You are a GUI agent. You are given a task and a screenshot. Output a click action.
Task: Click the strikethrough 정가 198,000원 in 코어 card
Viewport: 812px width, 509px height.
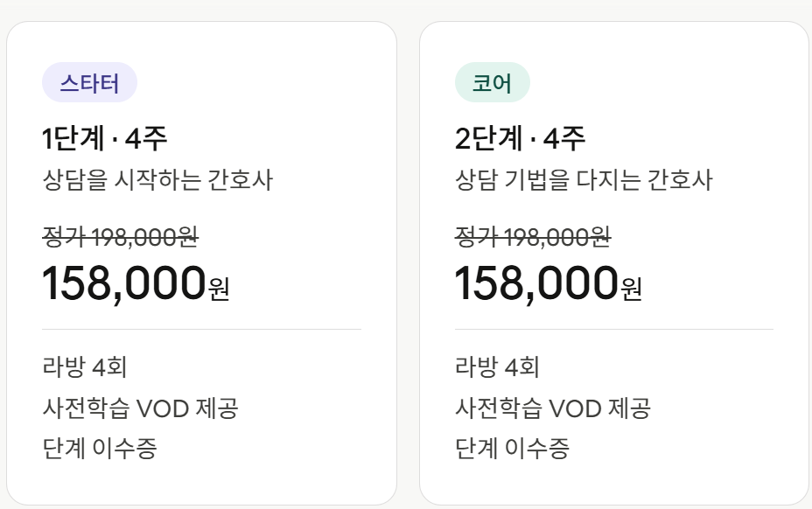pos(533,235)
